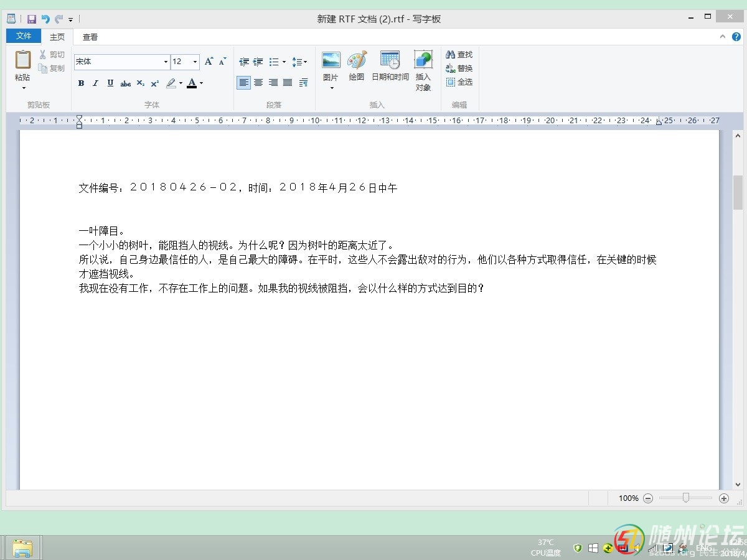
Task: Toggle italic text formatting
Action: [95, 83]
